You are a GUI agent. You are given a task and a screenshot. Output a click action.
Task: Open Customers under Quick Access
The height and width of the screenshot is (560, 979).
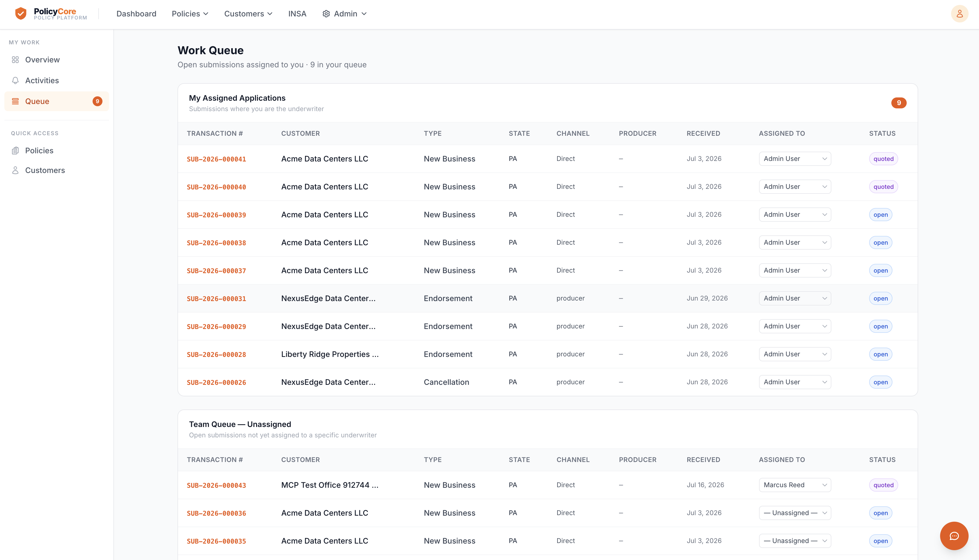(x=57, y=170)
